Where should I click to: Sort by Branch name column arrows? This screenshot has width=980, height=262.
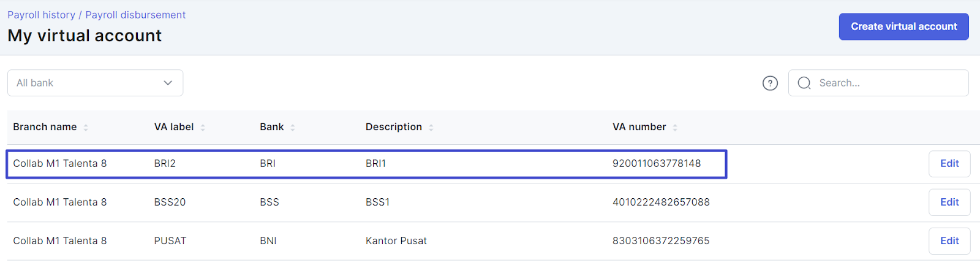[x=86, y=127]
